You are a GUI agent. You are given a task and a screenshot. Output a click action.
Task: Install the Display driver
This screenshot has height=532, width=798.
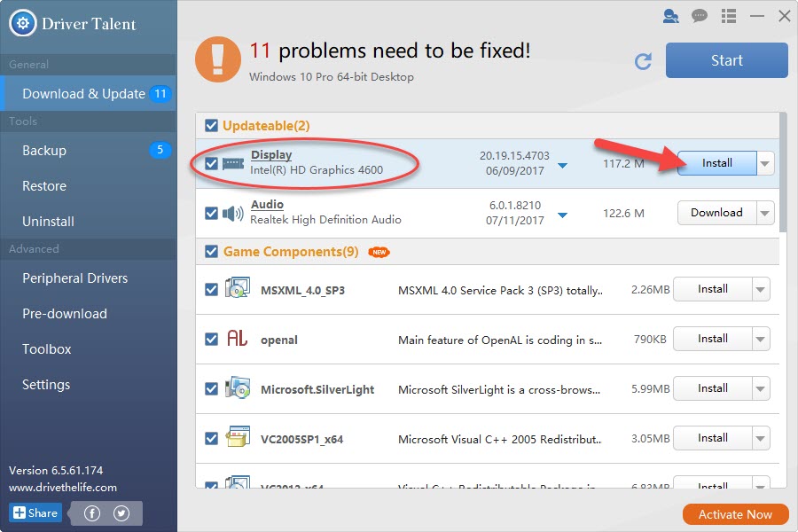717,163
